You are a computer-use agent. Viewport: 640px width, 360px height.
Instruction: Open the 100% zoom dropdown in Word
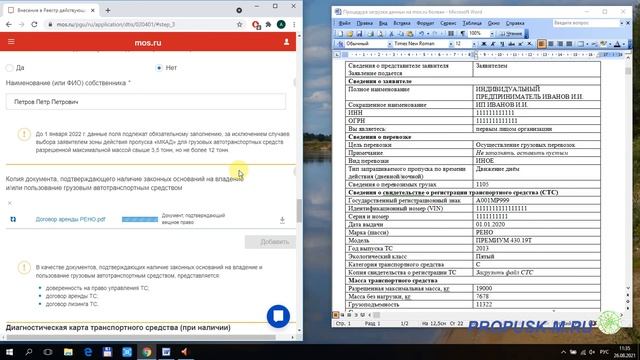(x=492, y=33)
